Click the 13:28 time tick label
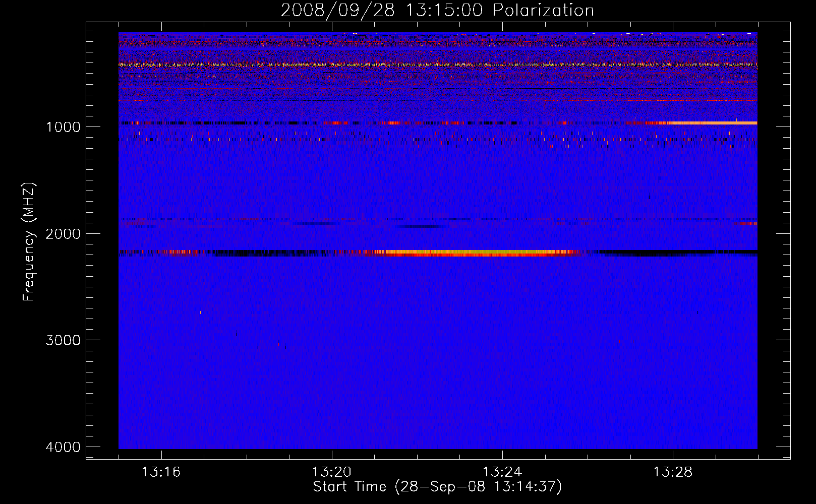The image size is (816, 504). click(x=673, y=472)
